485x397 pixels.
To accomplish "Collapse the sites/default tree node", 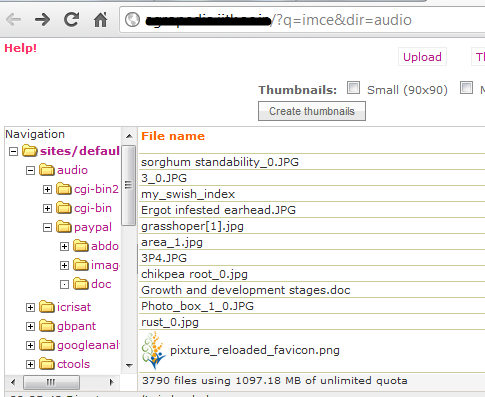I will pos(13,152).
